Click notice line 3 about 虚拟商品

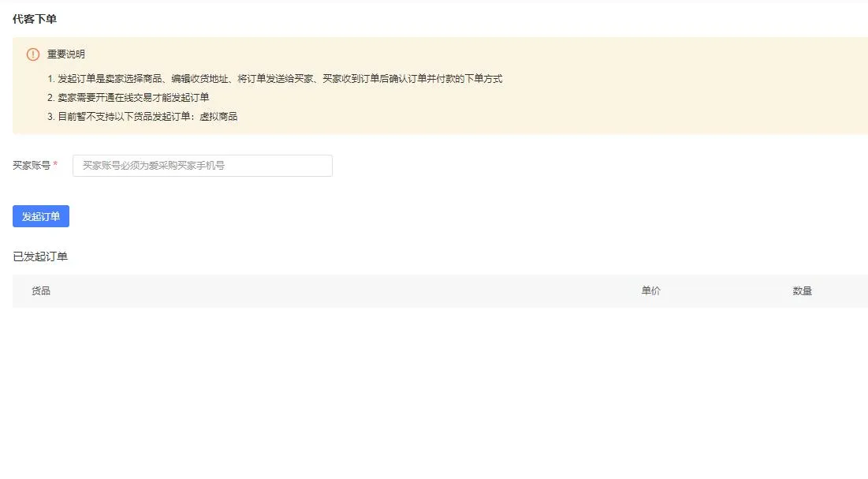[x=142, y=117]
